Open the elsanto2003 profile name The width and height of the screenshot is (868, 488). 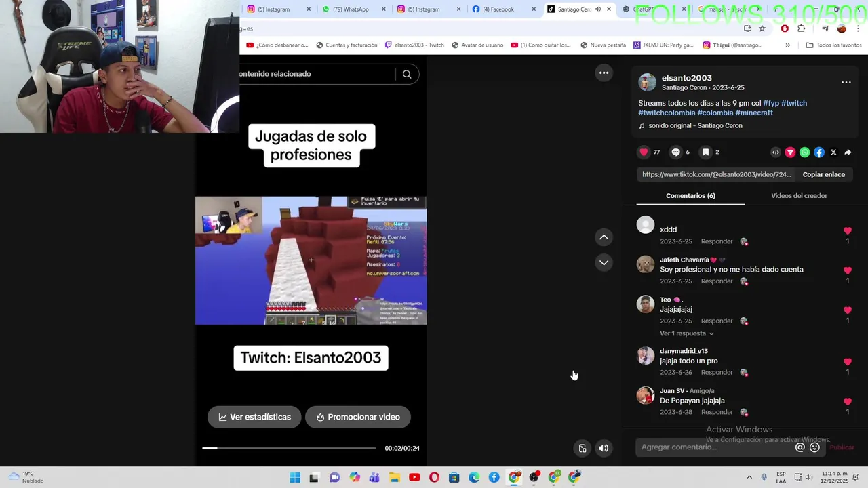(x=686, y=78)
